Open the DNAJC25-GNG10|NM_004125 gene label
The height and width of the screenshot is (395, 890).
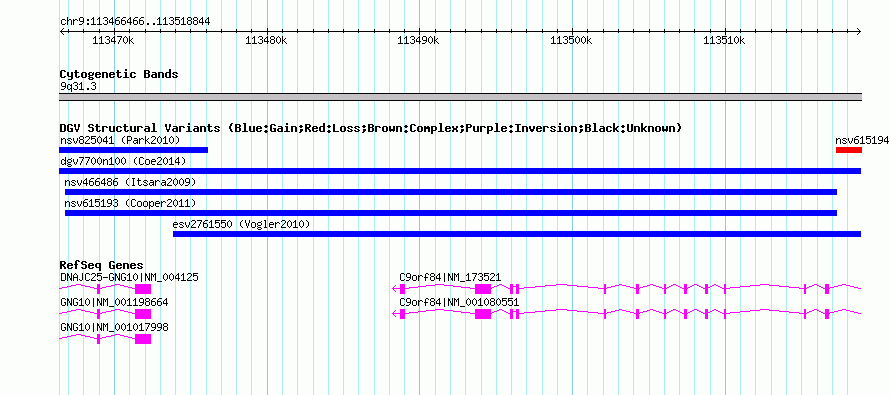[x=129, y=277]
